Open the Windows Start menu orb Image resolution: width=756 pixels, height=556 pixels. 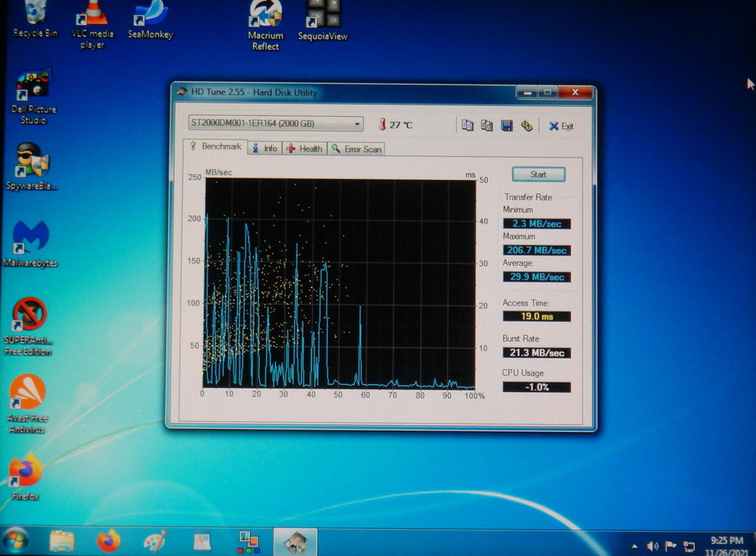pyautogui.click(x=14, y=541)
